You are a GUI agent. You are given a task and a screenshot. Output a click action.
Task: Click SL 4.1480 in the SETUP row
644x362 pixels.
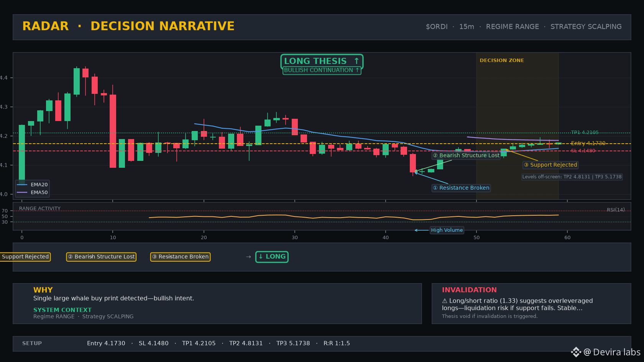click(x=154, y=344)
